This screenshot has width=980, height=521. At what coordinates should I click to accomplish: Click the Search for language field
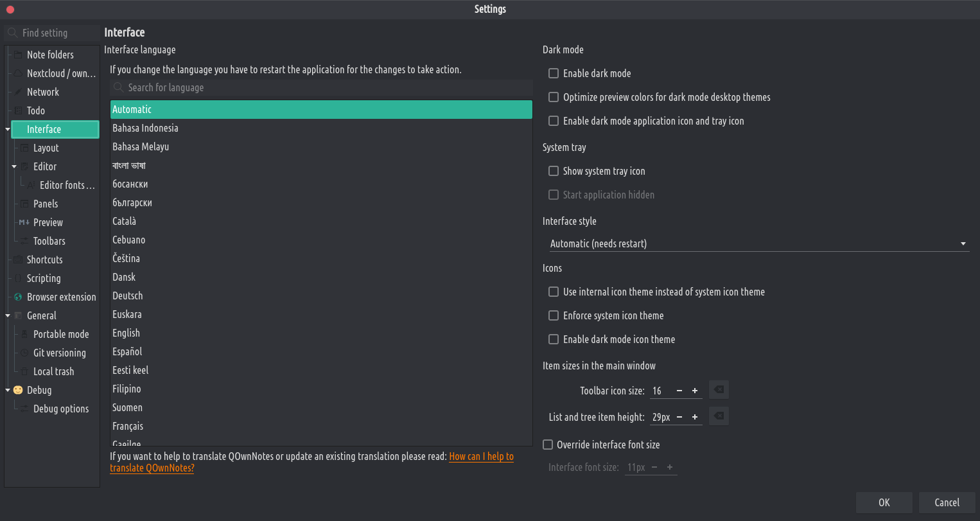(321, 87)
